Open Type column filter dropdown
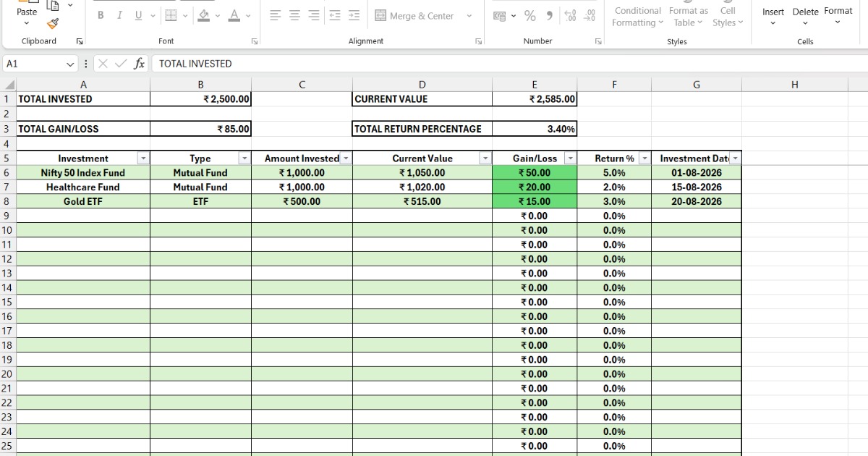The height and width of the screenshot is (456, 868). pos(244,159)
